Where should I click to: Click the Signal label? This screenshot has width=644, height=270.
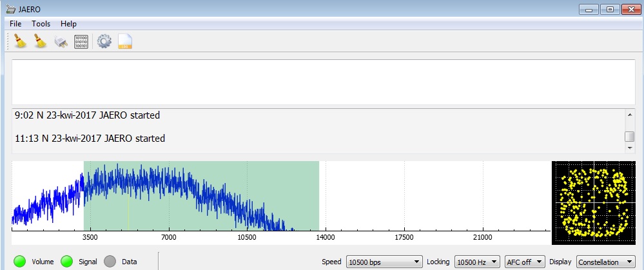(x=88, y=262)
